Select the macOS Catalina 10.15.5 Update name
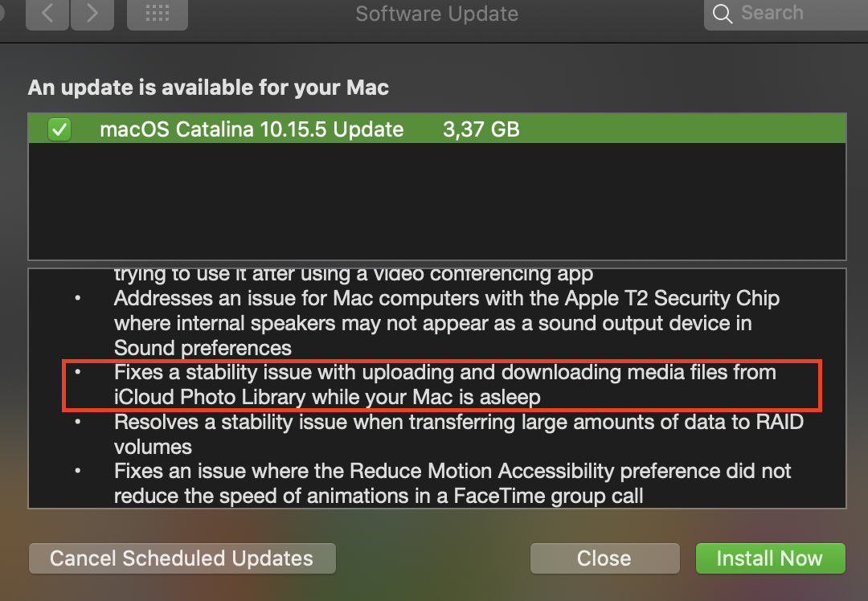The width and height of the screenshot is (868, 601). pyautogui.click(x=252, y=129)
